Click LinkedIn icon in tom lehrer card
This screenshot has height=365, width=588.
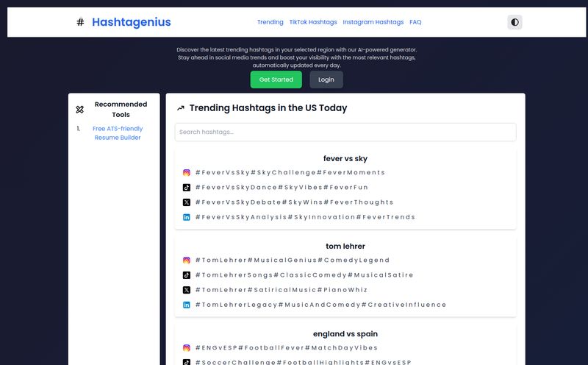tap(187, 305)
